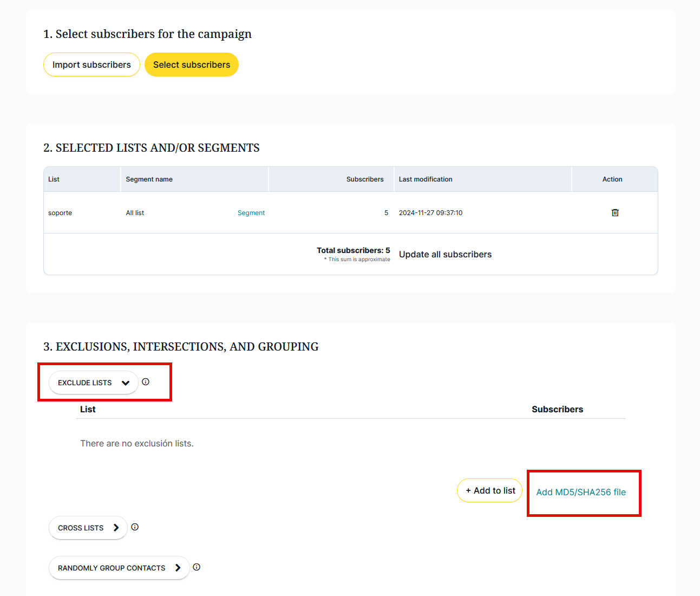Click Subscribers header in exclusion lists table
700x596 pixels.
(x=557, y=410)
